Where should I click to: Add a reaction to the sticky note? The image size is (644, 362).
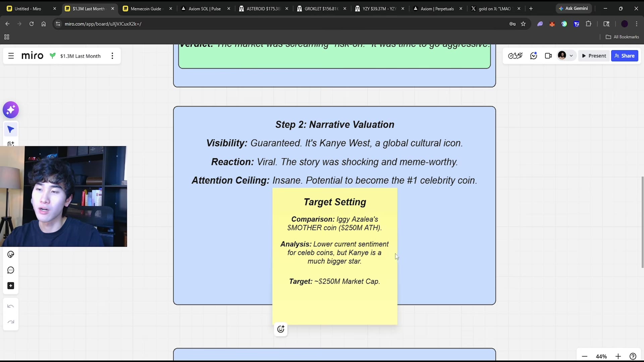pyautogui.click(x=281, y=329)
